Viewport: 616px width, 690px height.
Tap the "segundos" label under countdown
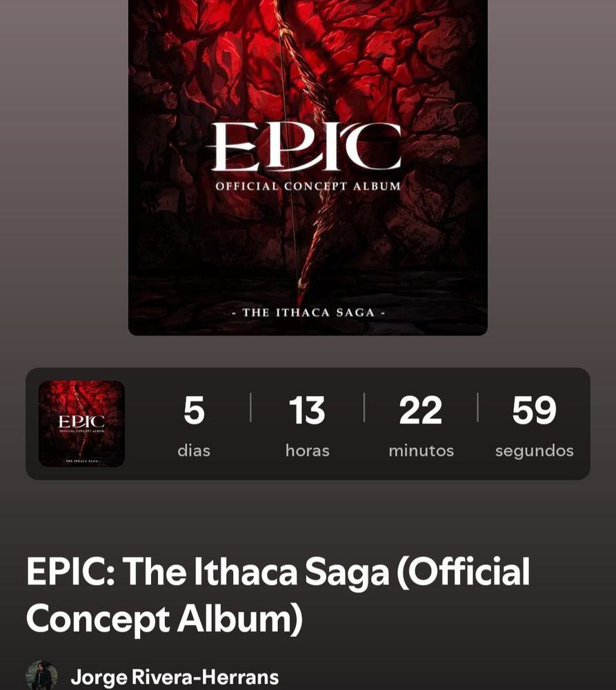(x=534, y=451)
